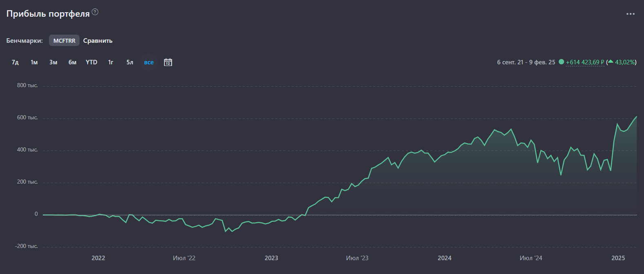Click the 43,02% percentage change value
644x274 pixels.
pyautogui.click(x=624, y=62)
